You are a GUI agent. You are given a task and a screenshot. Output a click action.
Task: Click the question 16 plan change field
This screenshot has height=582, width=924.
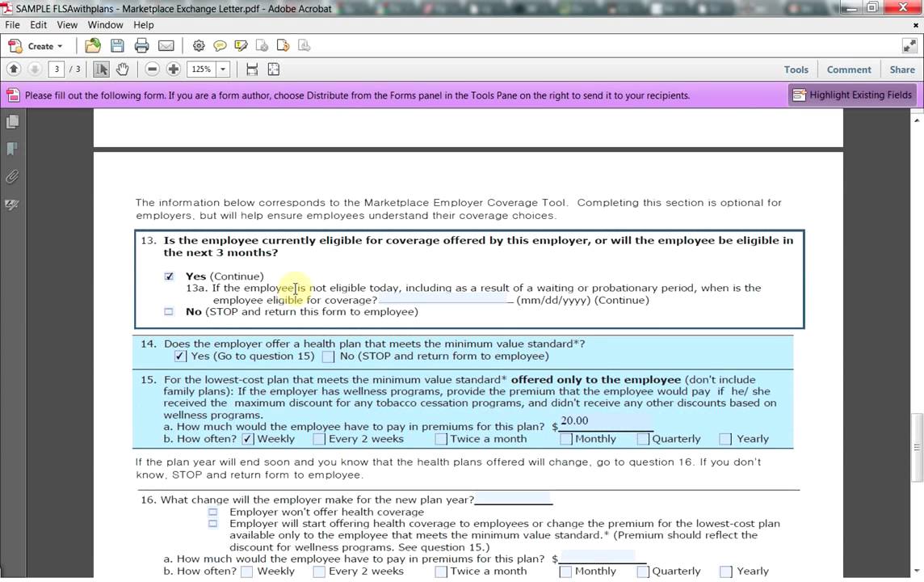(x=513, y=498)
